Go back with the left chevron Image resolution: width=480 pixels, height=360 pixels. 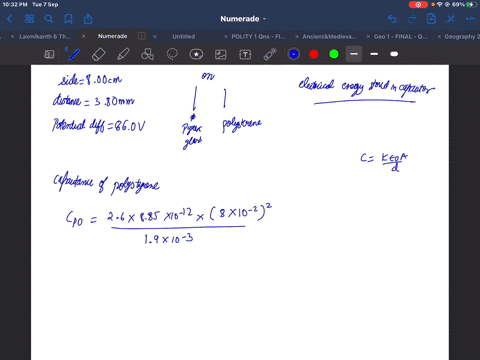pos(10,19)
